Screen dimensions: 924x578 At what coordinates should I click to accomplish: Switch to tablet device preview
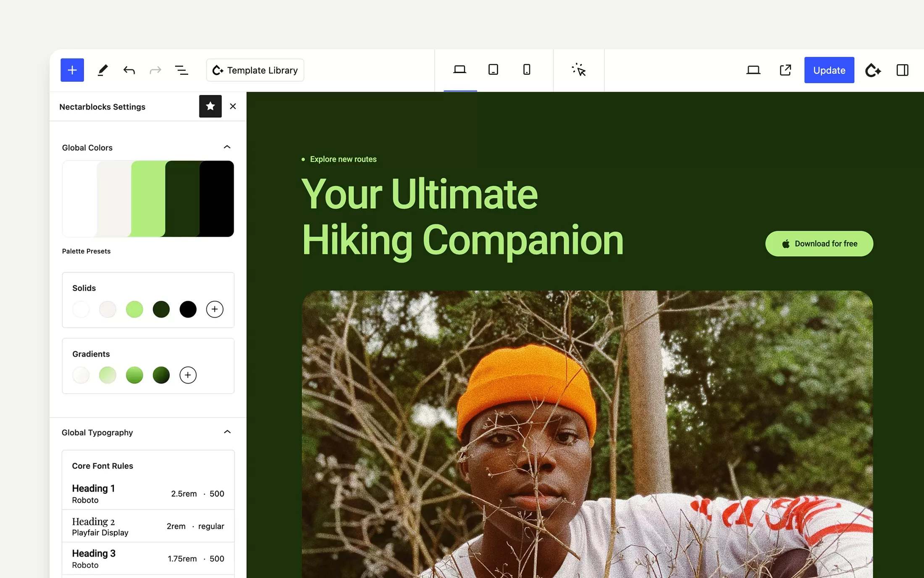pos(493,70)
